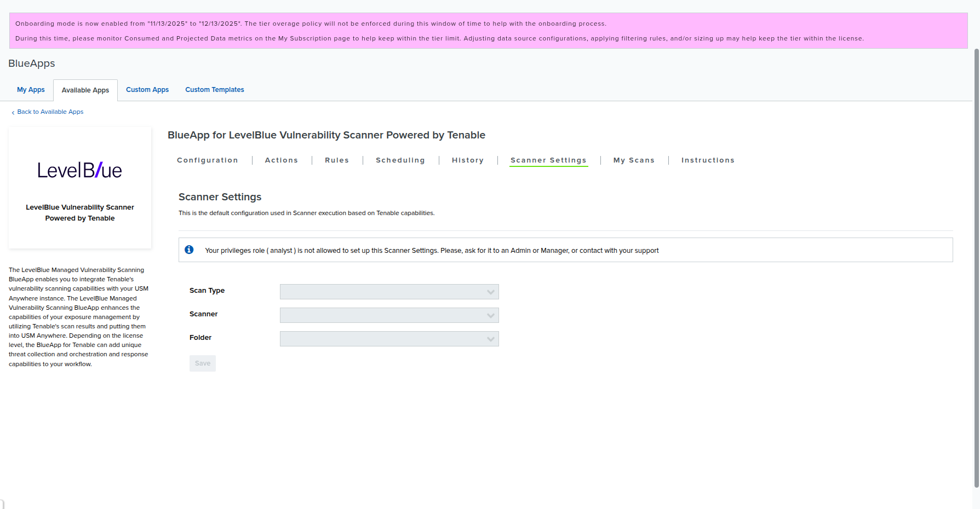Click the info icon in the privileges notice
980x509 pixels.
coord(189,250)
